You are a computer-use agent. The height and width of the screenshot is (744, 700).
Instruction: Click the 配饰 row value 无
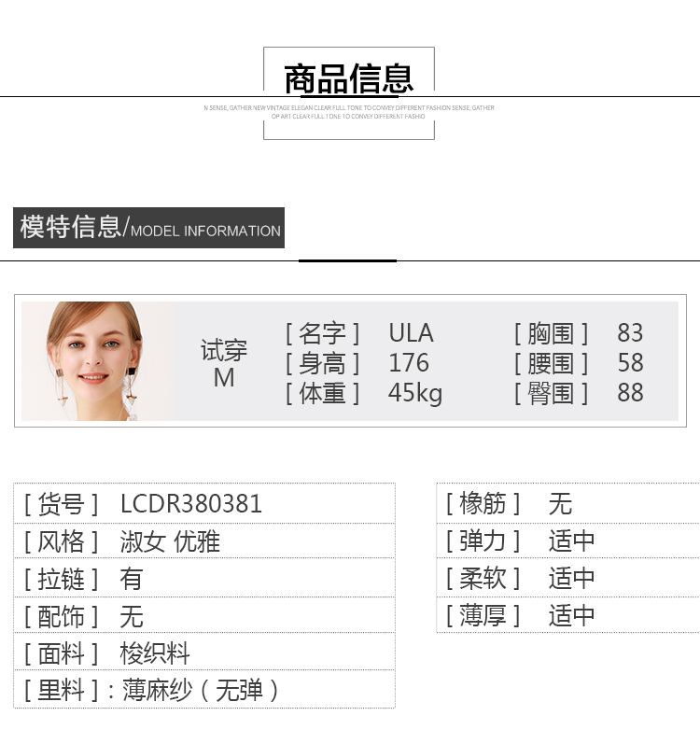(x=132, y=616)
